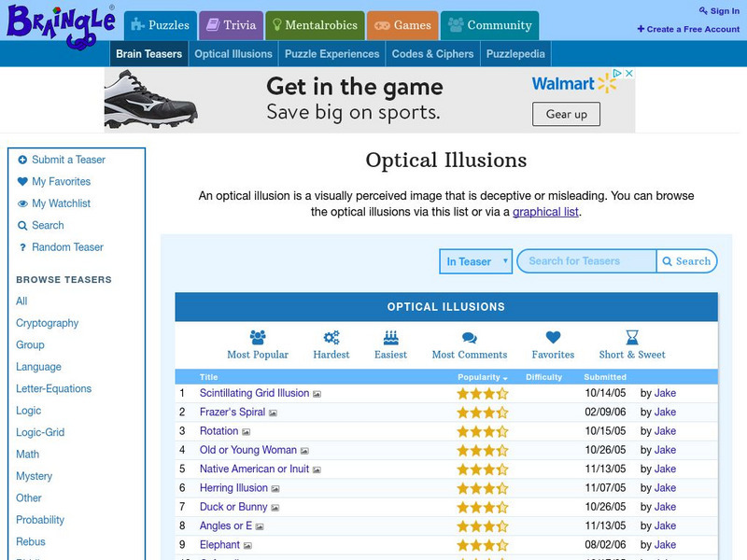Click the gamepad icon on Games tab
Viewport: 747px width, 560px height.
click(x=382, y=25)
